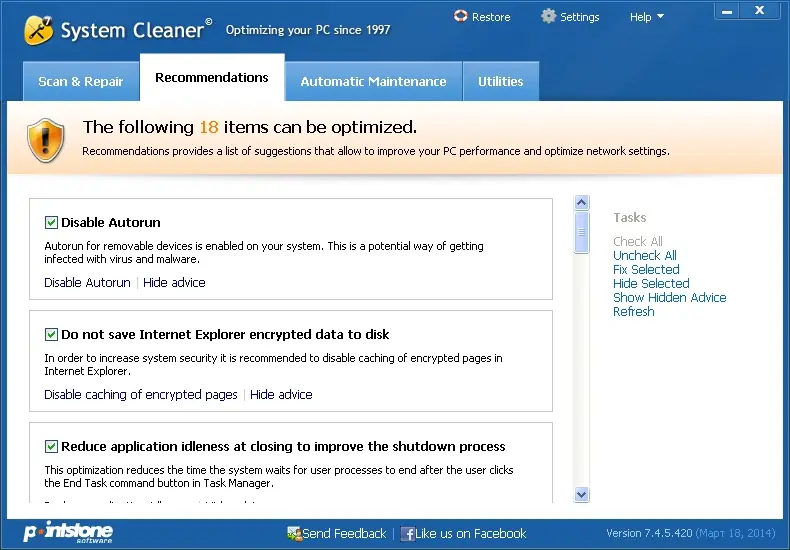Click the version 7.4.5.420 text

coord(649,533)
